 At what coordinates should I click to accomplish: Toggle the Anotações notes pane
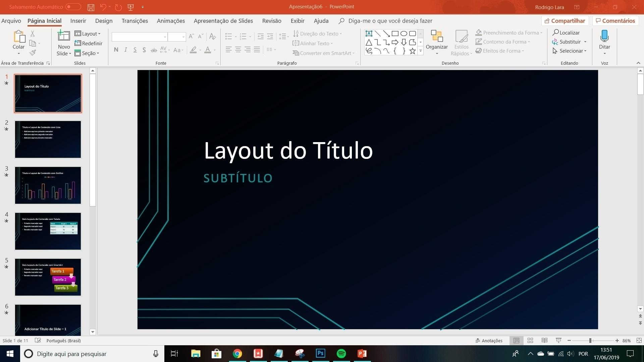[x=489, y=341]
